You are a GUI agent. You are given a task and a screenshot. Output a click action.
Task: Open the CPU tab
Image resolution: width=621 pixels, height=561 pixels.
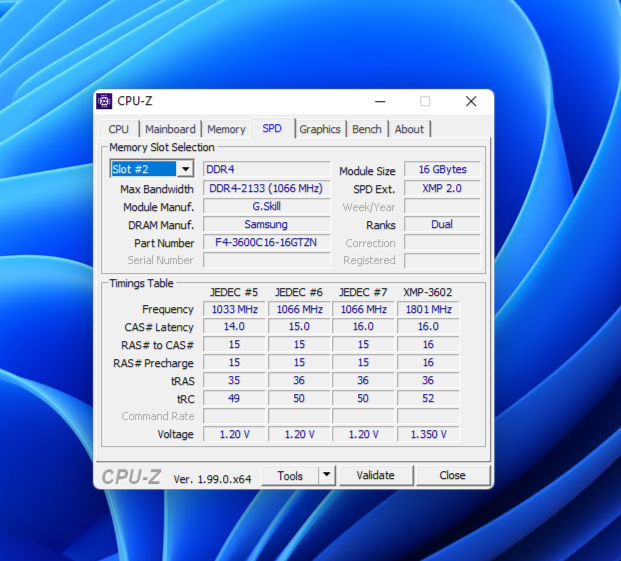(x=118, y=129)
